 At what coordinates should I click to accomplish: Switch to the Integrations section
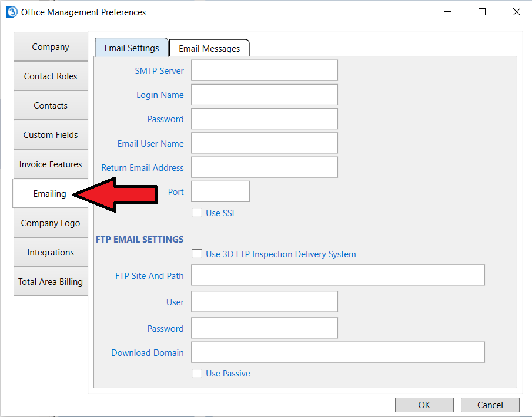pyautogui.click(x=51, y=252)
